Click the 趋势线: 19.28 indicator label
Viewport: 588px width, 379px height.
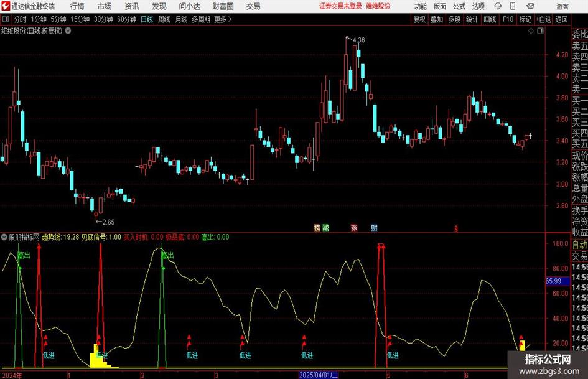coord(60,237)
